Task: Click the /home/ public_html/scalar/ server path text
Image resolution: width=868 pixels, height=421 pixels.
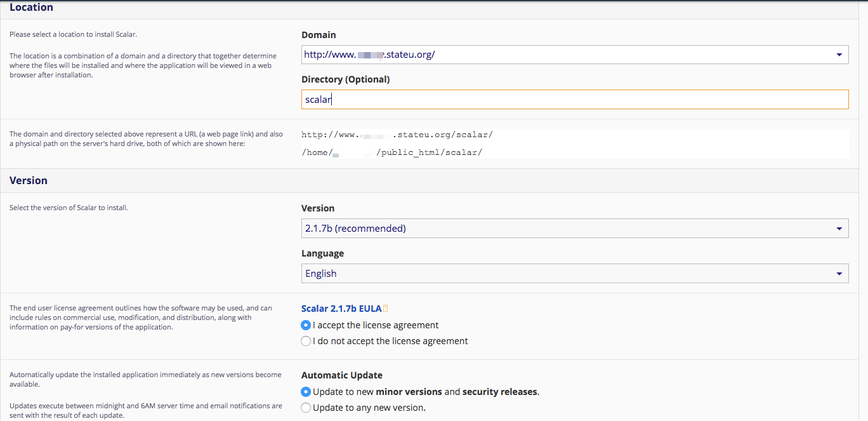Action: 391,152
